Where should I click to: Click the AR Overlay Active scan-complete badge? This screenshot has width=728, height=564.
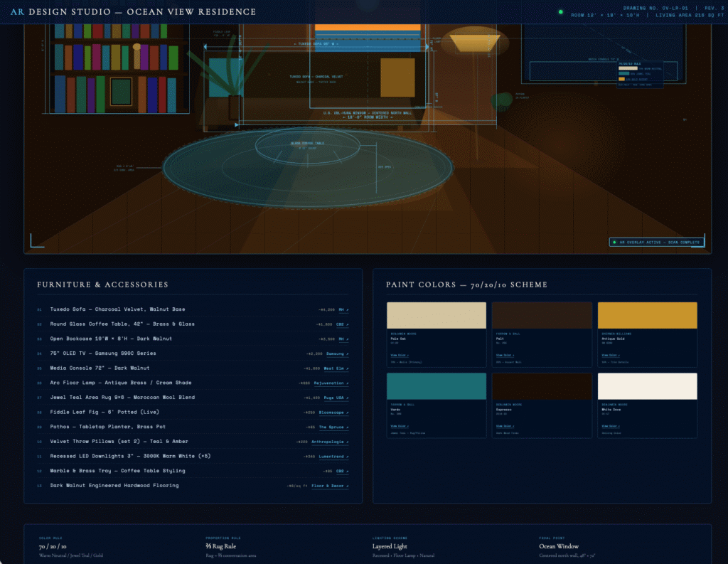click(656, 242)
